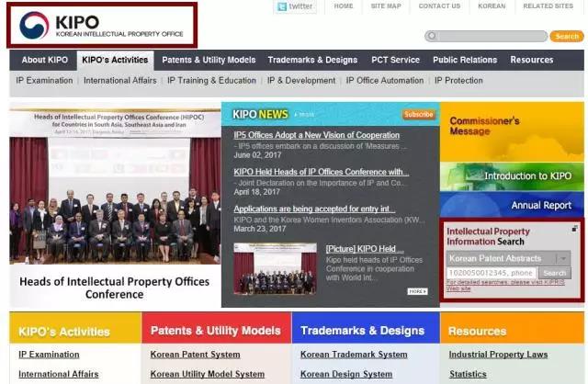The height and width of the screenshot is (384, 588).
Task: Expand the Korean Patent Abstracts dropdown
Action: [x=563, y=259]
